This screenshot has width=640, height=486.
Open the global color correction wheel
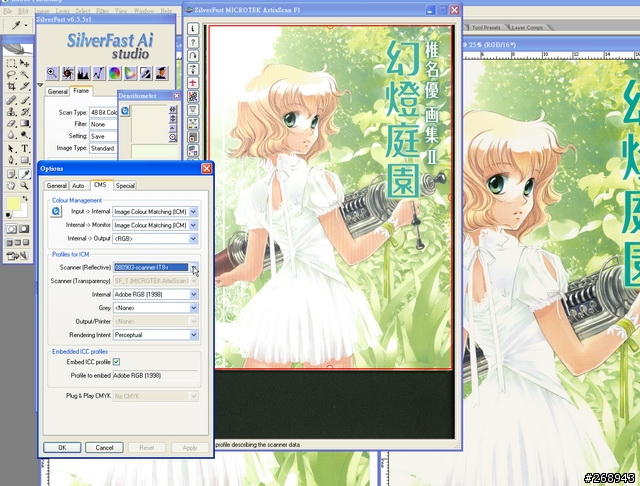[x=114, y=73]
